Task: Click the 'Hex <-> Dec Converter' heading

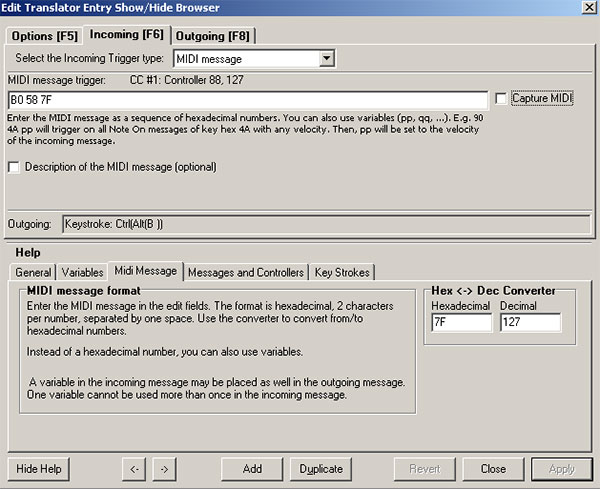Action: pos(493,291)
